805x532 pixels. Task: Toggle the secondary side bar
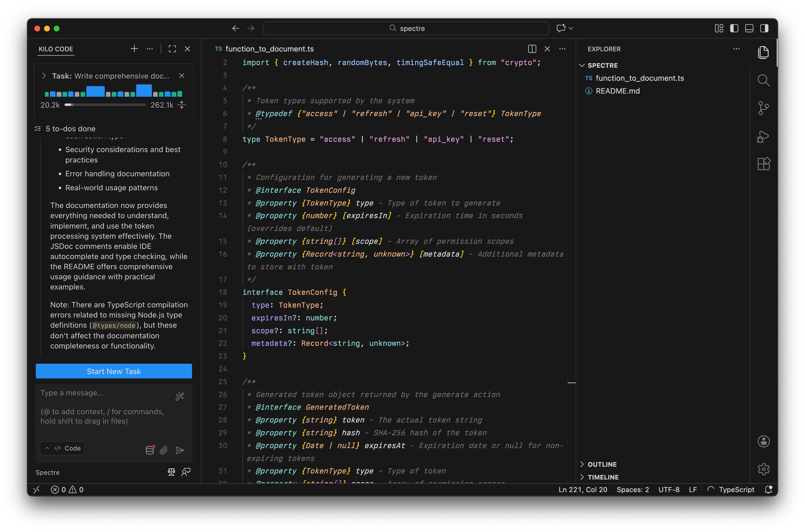pyautogui.click(x=764, y=28)
